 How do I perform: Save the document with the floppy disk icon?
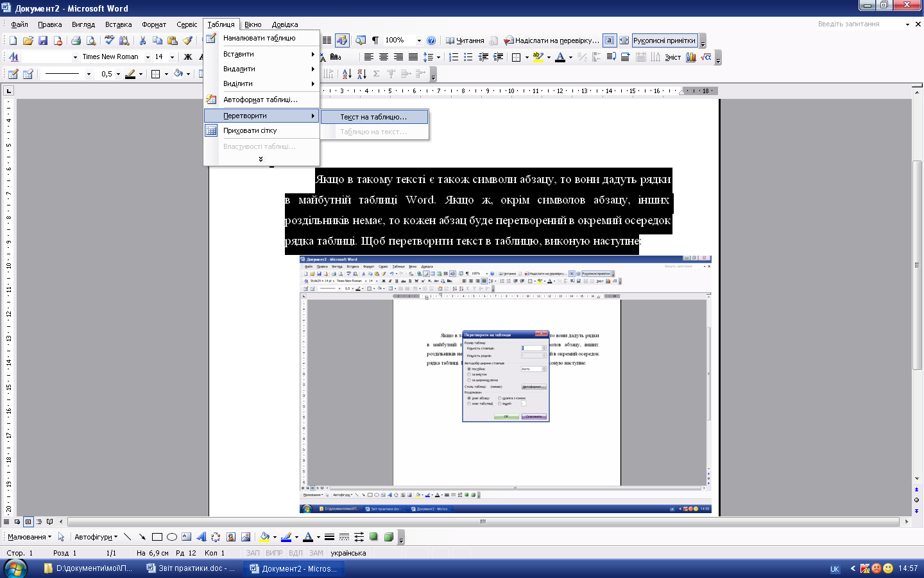(x=43, y=40)
